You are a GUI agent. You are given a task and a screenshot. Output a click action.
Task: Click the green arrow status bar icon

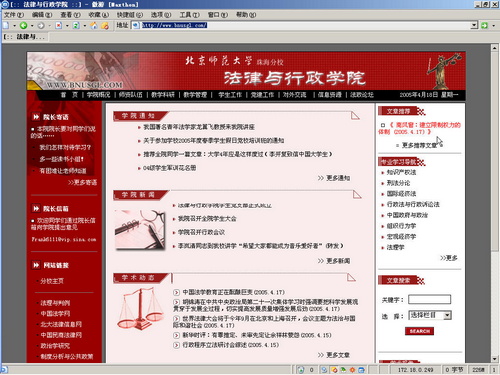(x=343, y=370)
